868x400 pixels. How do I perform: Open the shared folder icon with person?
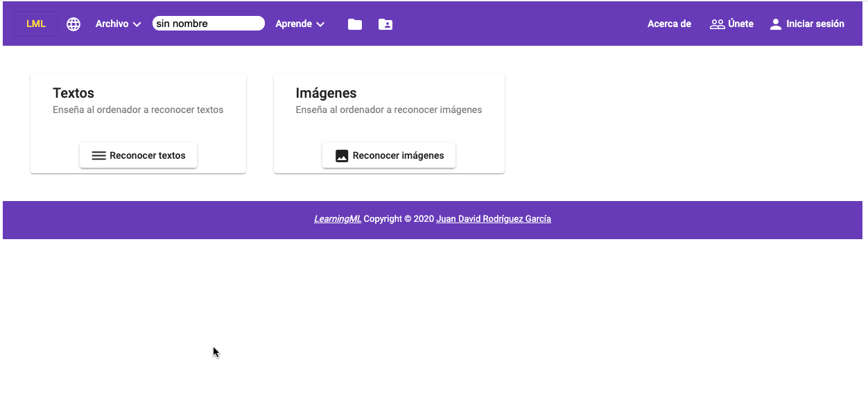385,24
